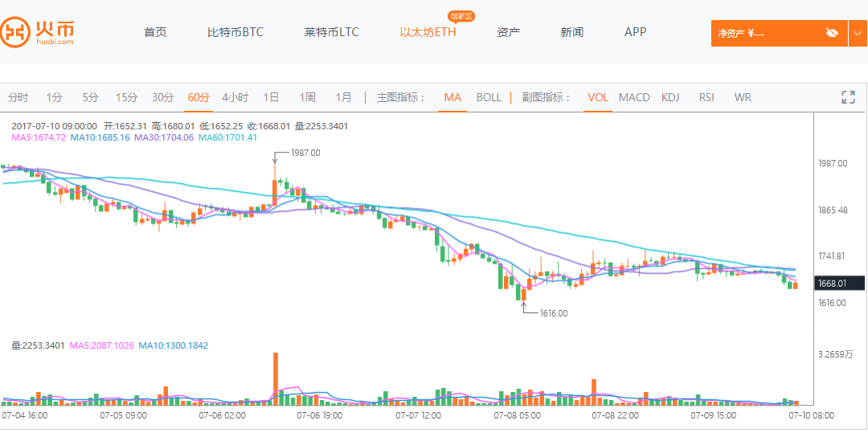Open the APP page link
This screenshot has height=433, width=868.
(635, 32)
